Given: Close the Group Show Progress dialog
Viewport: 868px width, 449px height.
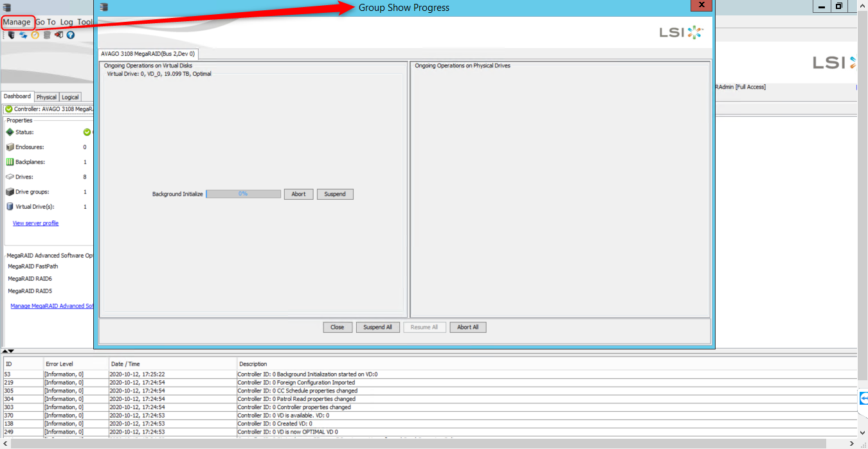Looking at the screenshot, I should tap(338, 327).
